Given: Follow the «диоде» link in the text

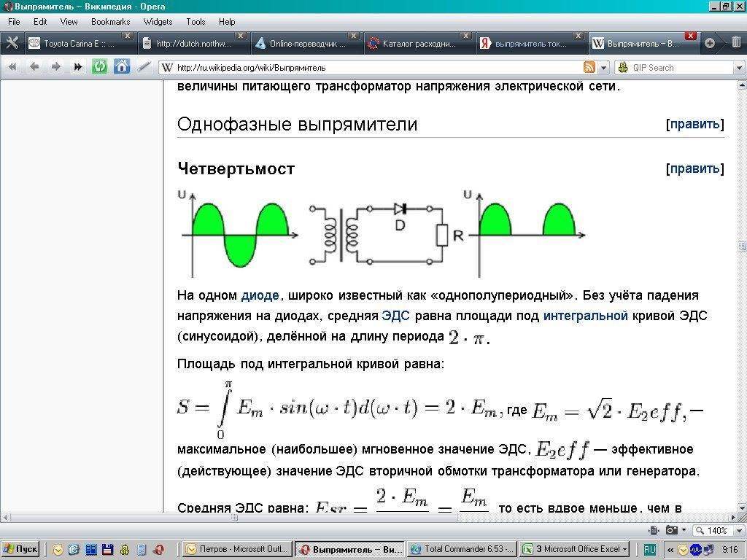Looking at the screenshot, I should [x=260, y=295].
